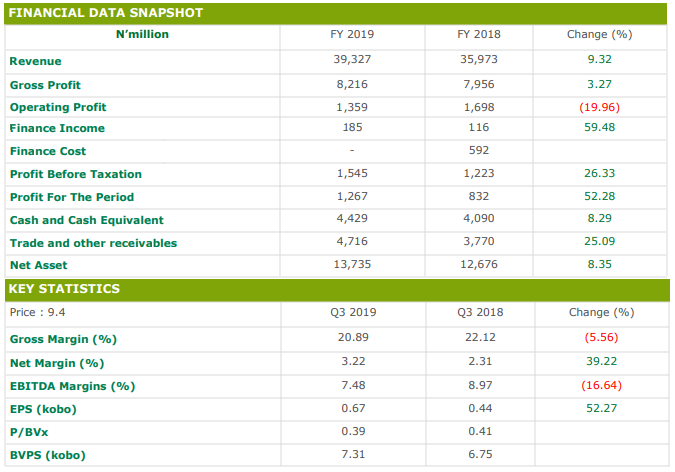
Task: Select the Price : 9.4 cell
Action: 37,312
